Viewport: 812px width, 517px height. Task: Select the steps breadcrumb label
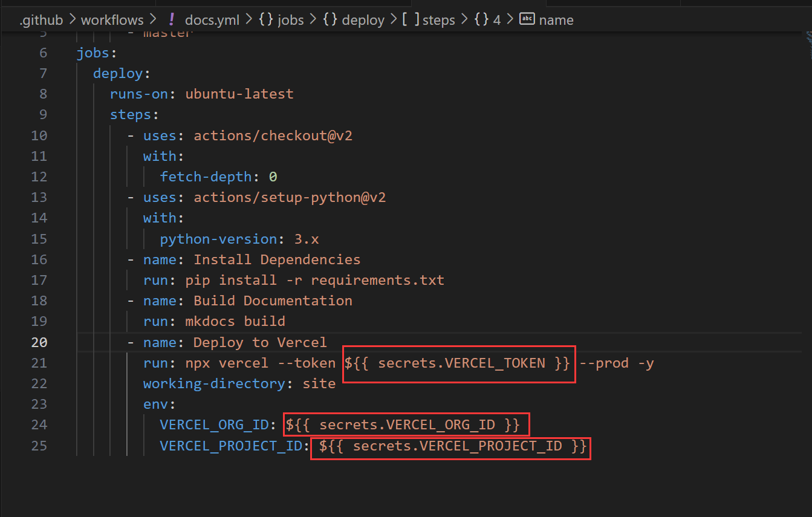coord(438,20)
